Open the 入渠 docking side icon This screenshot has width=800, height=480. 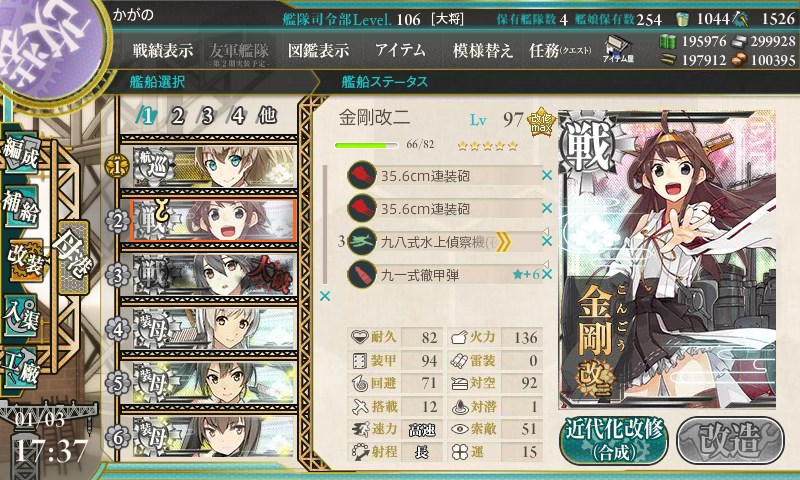pyautogui.click(x=21, y=315)
